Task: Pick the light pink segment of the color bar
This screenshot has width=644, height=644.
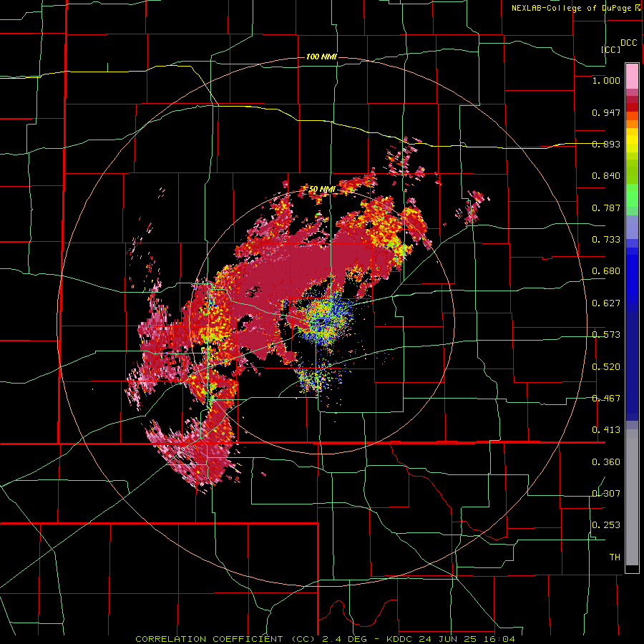Action: [x=632, y=76]
